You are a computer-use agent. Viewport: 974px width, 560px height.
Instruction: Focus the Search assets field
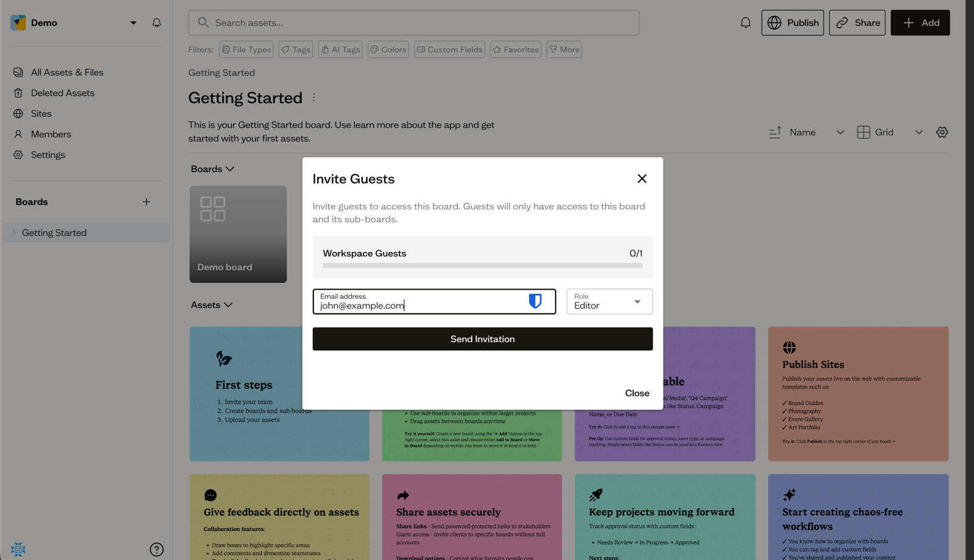413,23
